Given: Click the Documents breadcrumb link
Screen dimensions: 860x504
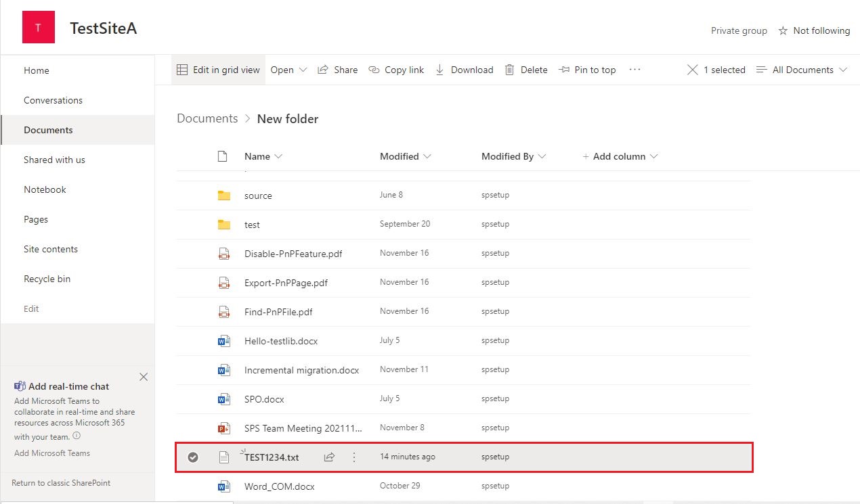Looking at the screenshot, I should click(x=207, y=118).
